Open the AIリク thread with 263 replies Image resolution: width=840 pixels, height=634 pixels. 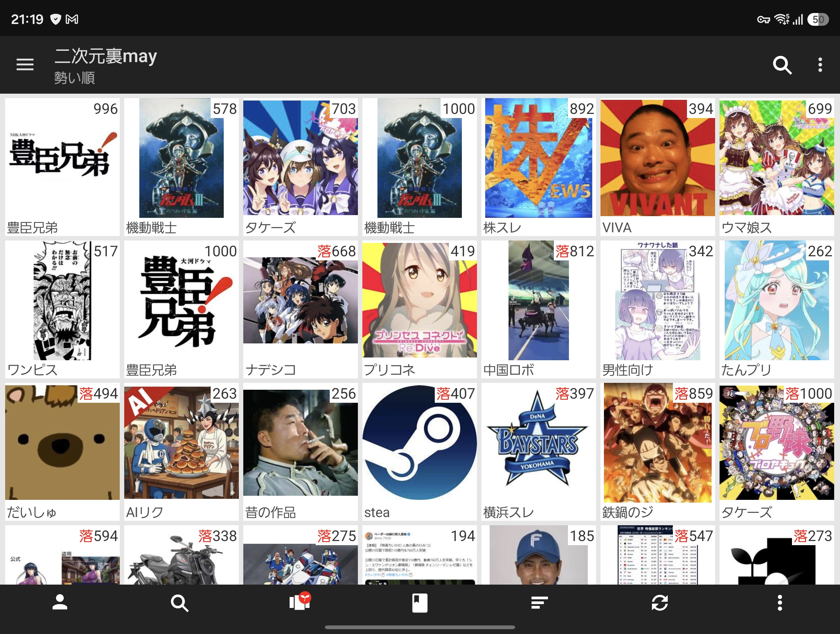pyautogui.click(x=182, y=452)
